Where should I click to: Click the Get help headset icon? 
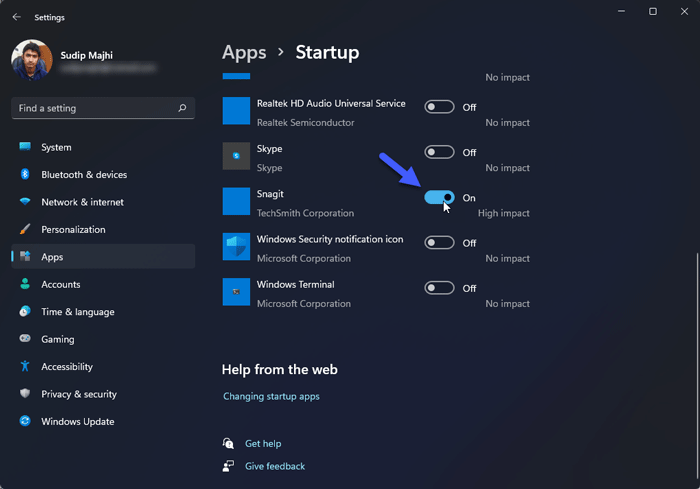pyautogui.click(x=228, y=443)
